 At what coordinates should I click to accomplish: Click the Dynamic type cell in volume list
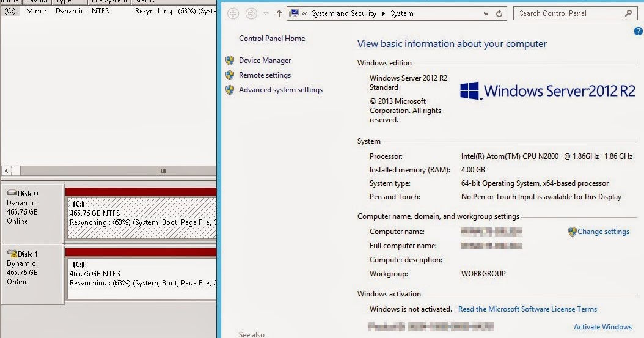click(70, 11)
